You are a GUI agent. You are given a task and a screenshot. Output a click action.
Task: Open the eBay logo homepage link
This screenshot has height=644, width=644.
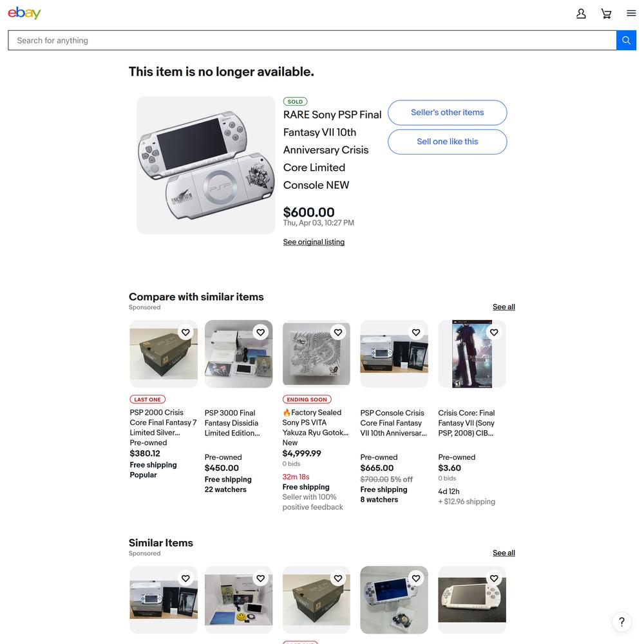[x=24, y=13]
